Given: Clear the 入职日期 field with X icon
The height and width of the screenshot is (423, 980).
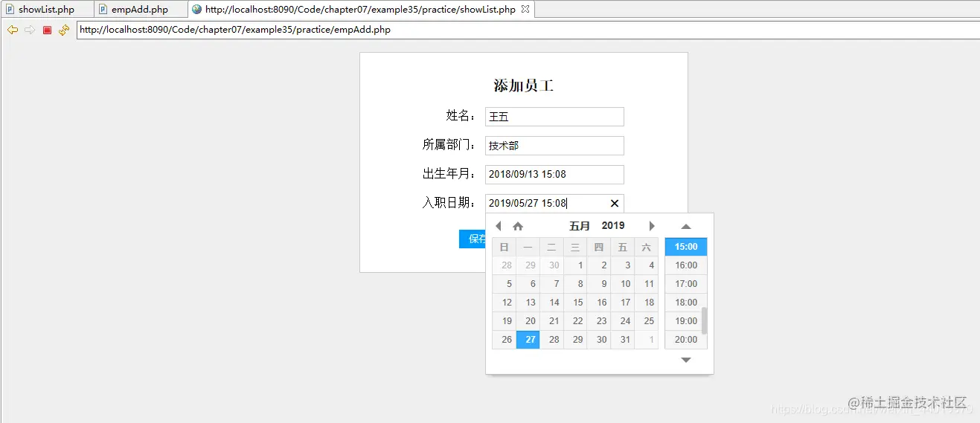Looking at the screenshot, I should [x=615, y=204].
